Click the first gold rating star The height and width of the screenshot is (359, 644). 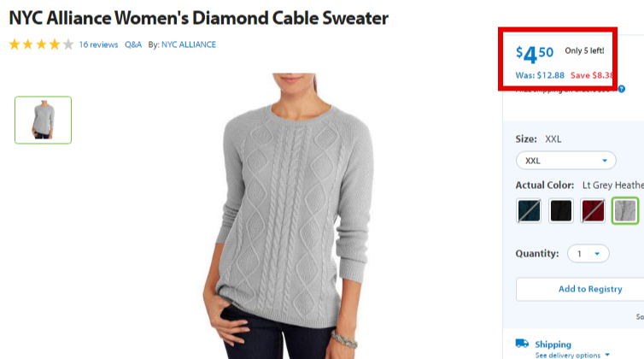pos(15,44)
